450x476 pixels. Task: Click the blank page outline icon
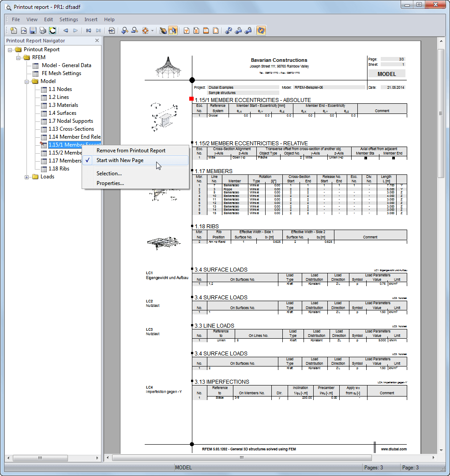point(216,30)
